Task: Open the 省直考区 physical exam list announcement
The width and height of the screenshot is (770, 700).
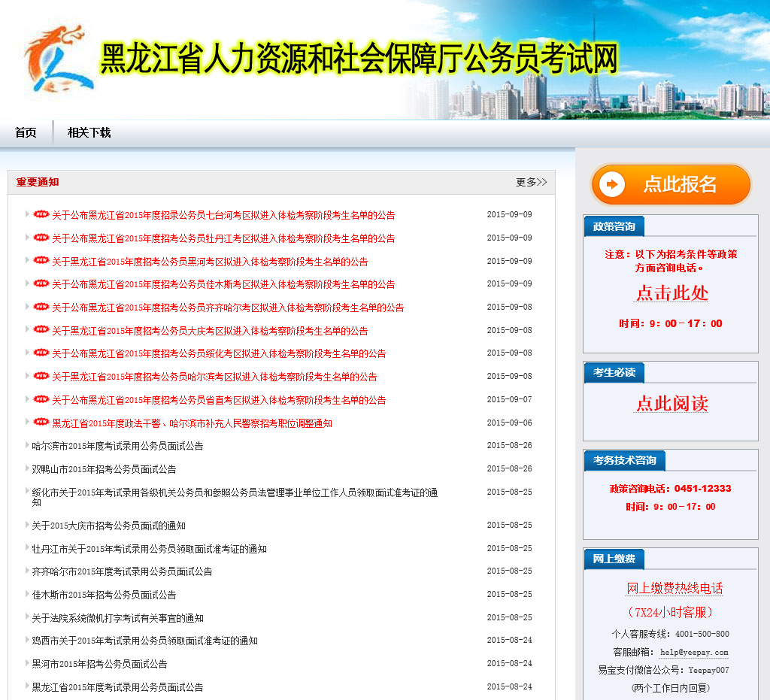Action: pyautogui.click(x=219, y=400)
